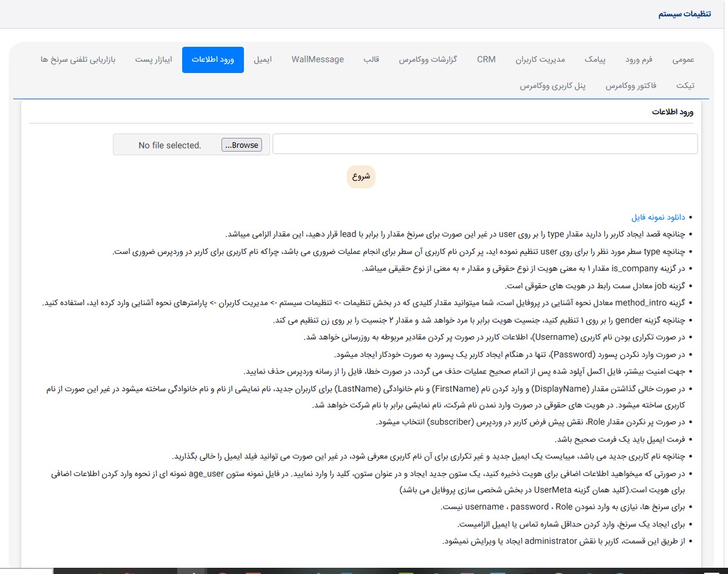728x574 pixels.
Task: Open the بازاریابی تلفنی سرنخ ها tab
Action: pos(78,60)
